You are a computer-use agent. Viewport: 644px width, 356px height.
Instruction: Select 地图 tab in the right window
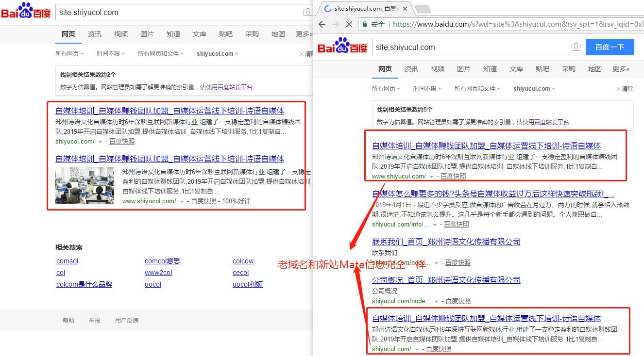(595, 69)
